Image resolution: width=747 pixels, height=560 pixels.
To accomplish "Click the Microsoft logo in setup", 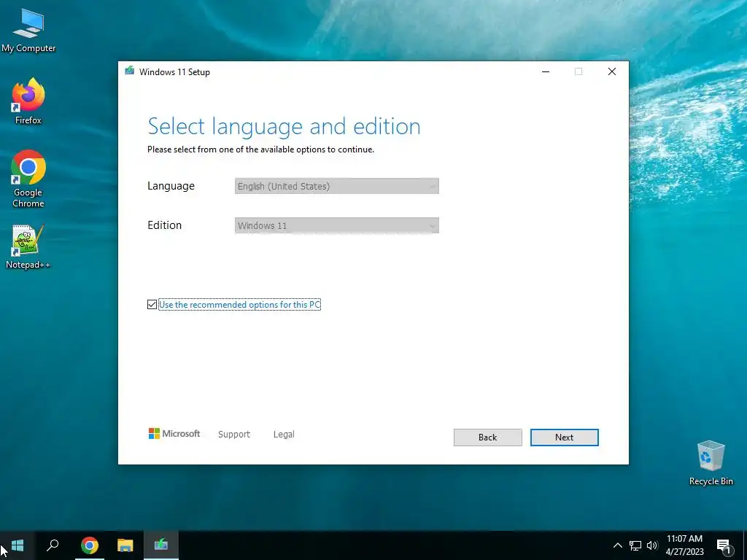I will [x=174, y=434].
